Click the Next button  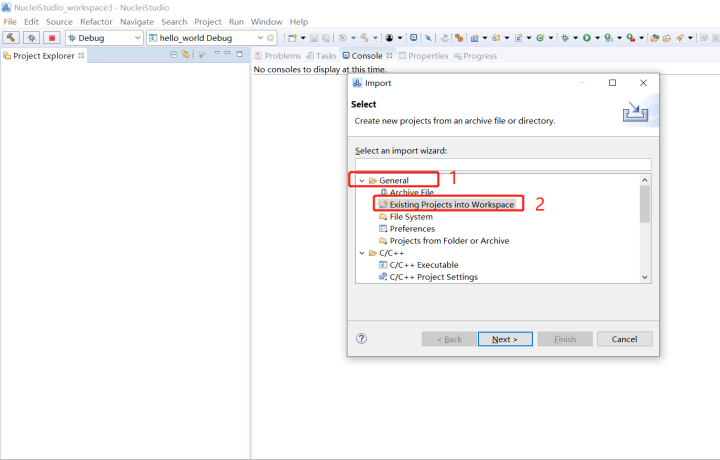505,339
